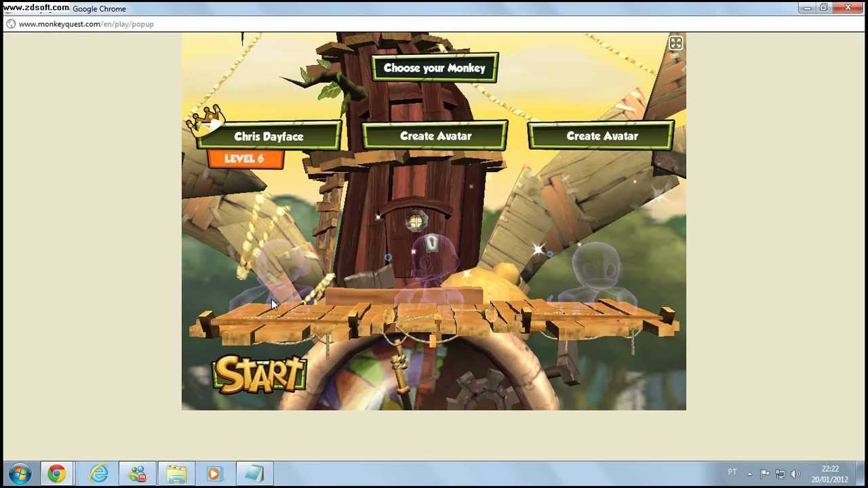Click the site info icon beside the URL
868x488 pixels.
pos(11,24)
